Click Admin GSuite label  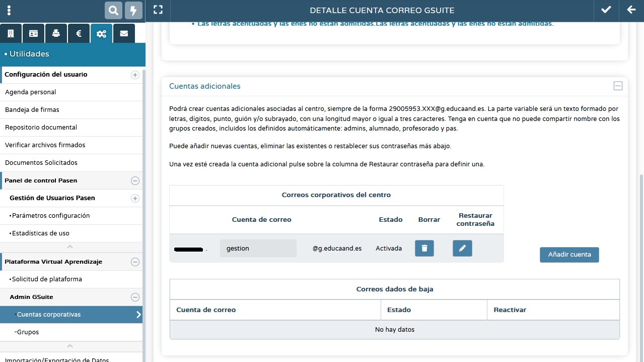point(31,297)
